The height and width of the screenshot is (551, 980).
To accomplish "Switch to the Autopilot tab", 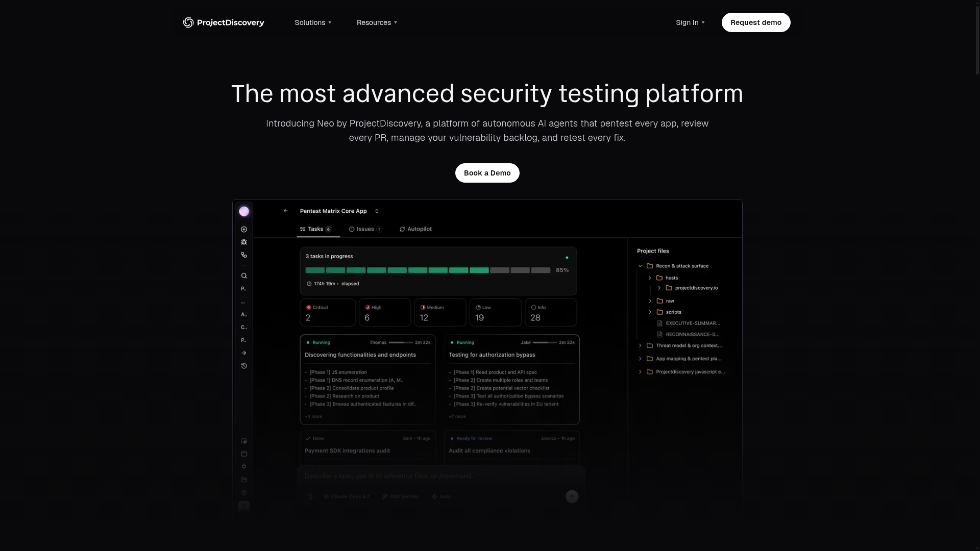I will (x=415, y=229).
